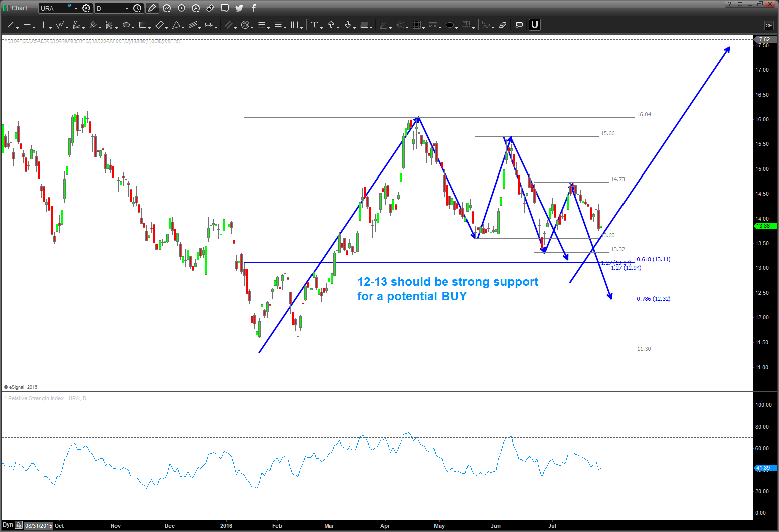Pick the Eraser tool from the toolbar
This screenshot has width=779, height=532.
pyautogui.click(x=503, y=25)
